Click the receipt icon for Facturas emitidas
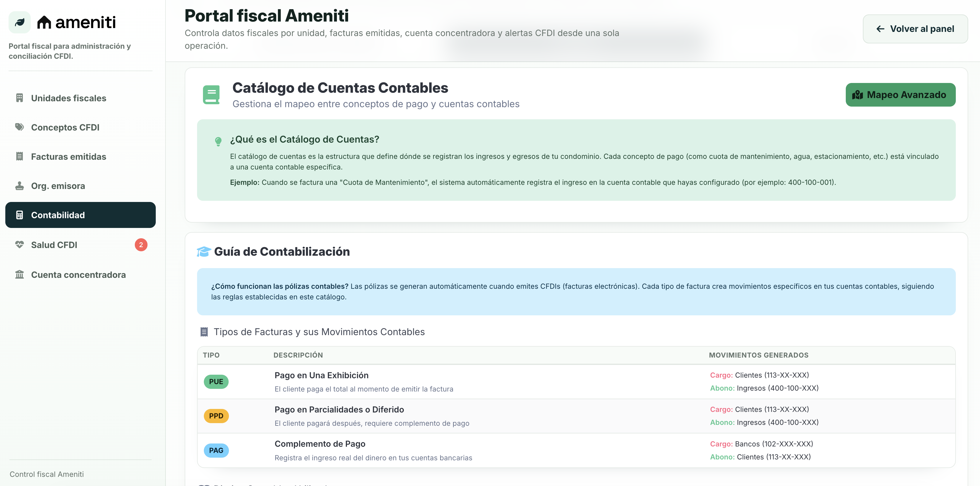Screen dimensions: 980x486 tap(19, 156)
